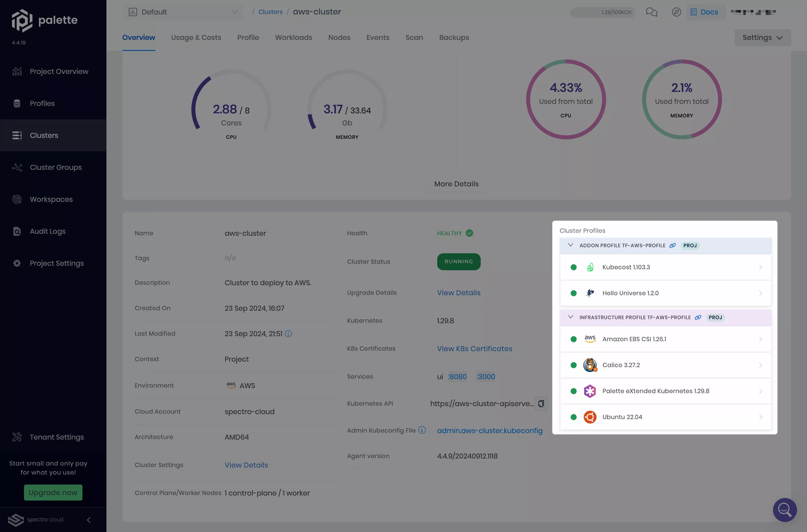Open the chat messages icon in header

651,12
